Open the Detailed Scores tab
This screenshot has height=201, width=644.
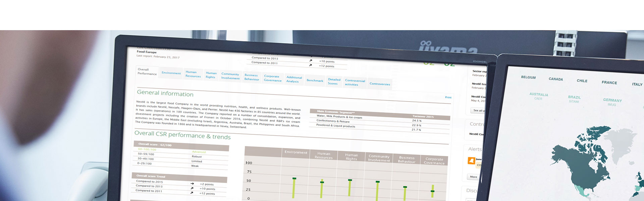pyautogui.click(x=334, y=81)
